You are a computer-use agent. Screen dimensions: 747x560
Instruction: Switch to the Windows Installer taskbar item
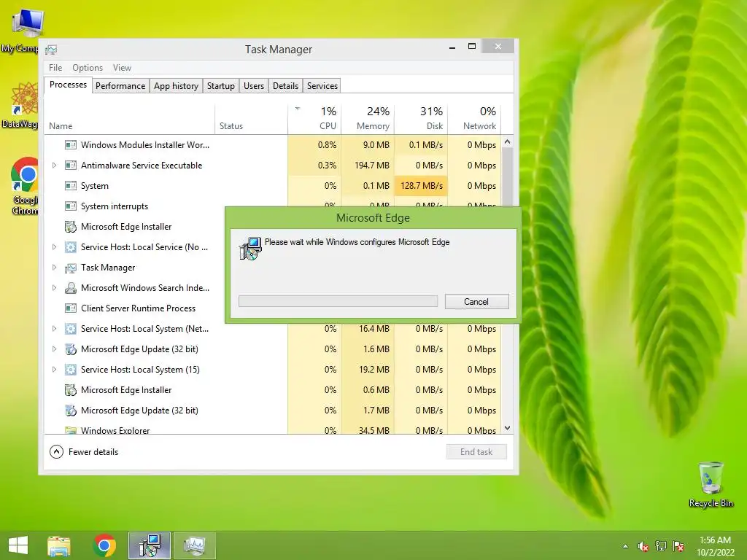click(x=150, y=545)
